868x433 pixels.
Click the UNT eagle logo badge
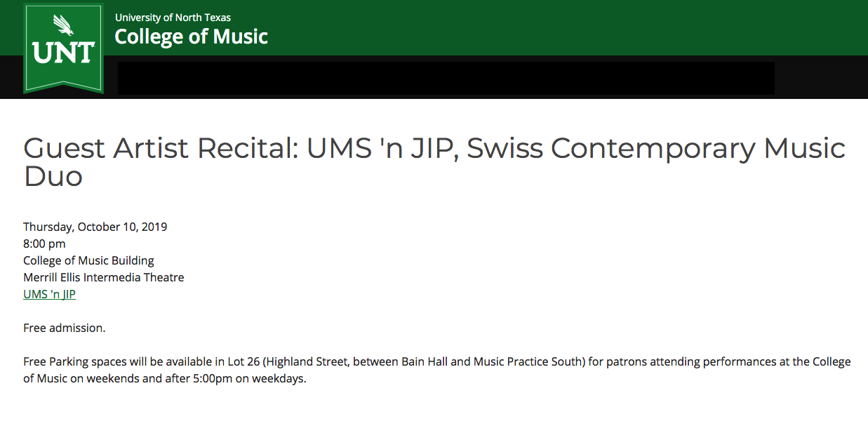(63, 48)
